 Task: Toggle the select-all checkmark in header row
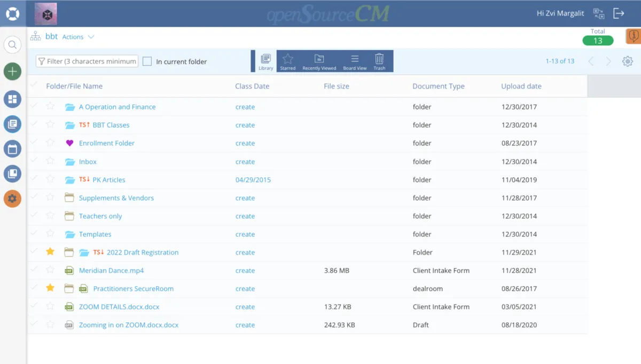point(34,85)
